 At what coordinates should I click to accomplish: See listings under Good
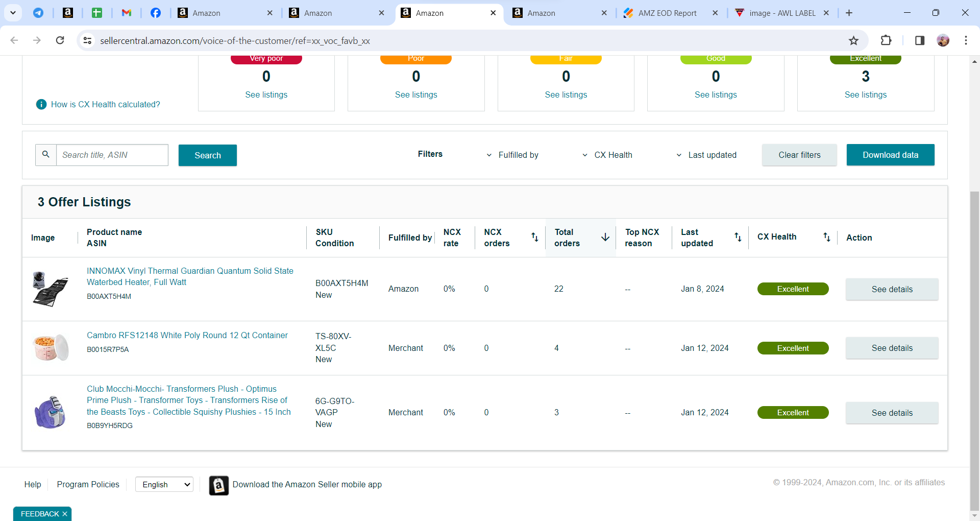click(716, 94)
